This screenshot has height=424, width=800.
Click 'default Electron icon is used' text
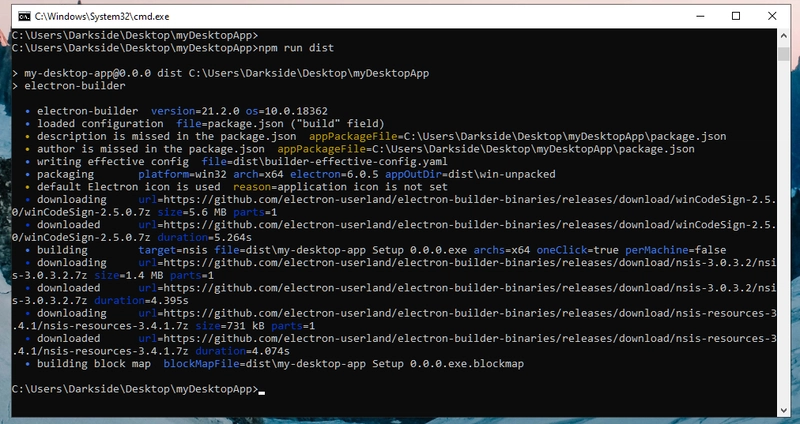coord(129,187)
